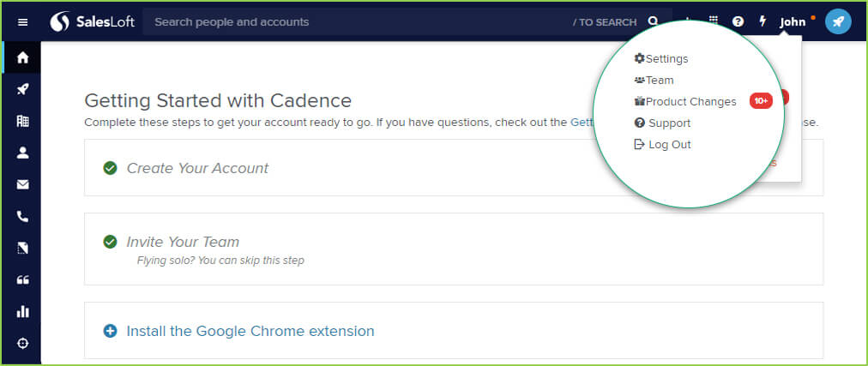The height and width of the screenshot is (366, 868).
Task: Select Team from user menu
Action: (x=654, y=81)
